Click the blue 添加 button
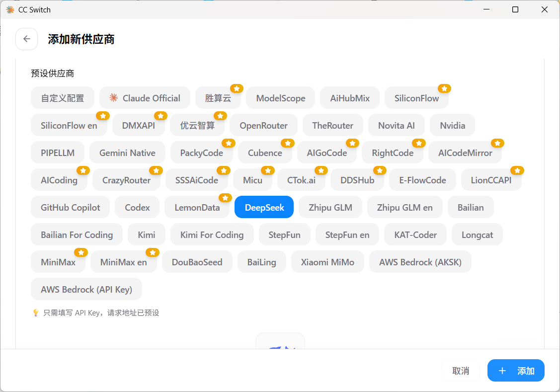560x392 pixels. click(x=516, y=371)
